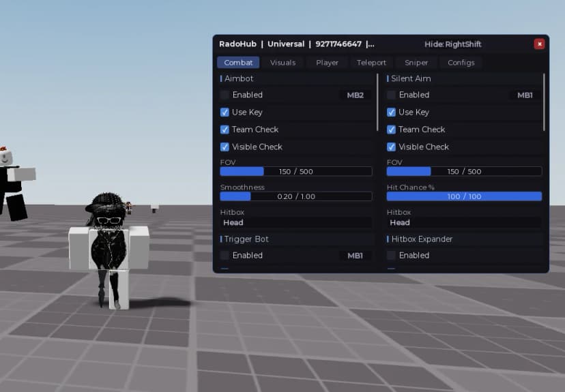Toggle Silent Aim Team Check checkbox
The image size is (565, 392).
click(x=391, y=130)
